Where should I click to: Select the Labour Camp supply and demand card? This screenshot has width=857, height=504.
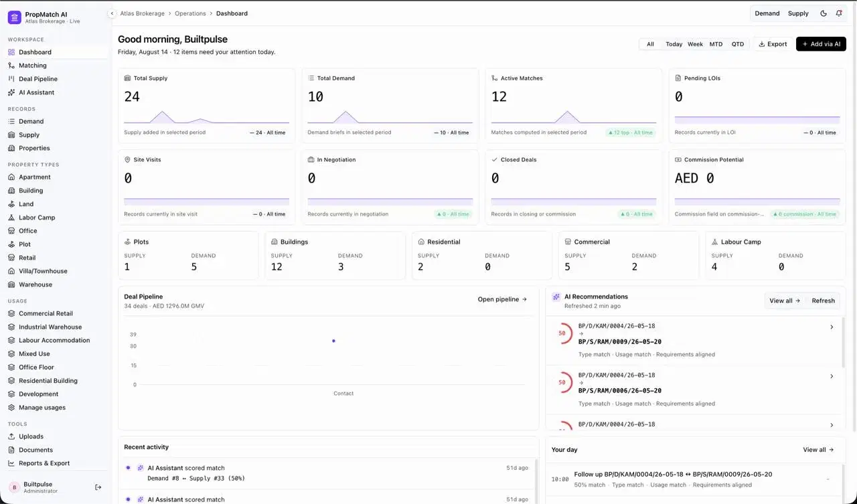click(x=775, y=256)
